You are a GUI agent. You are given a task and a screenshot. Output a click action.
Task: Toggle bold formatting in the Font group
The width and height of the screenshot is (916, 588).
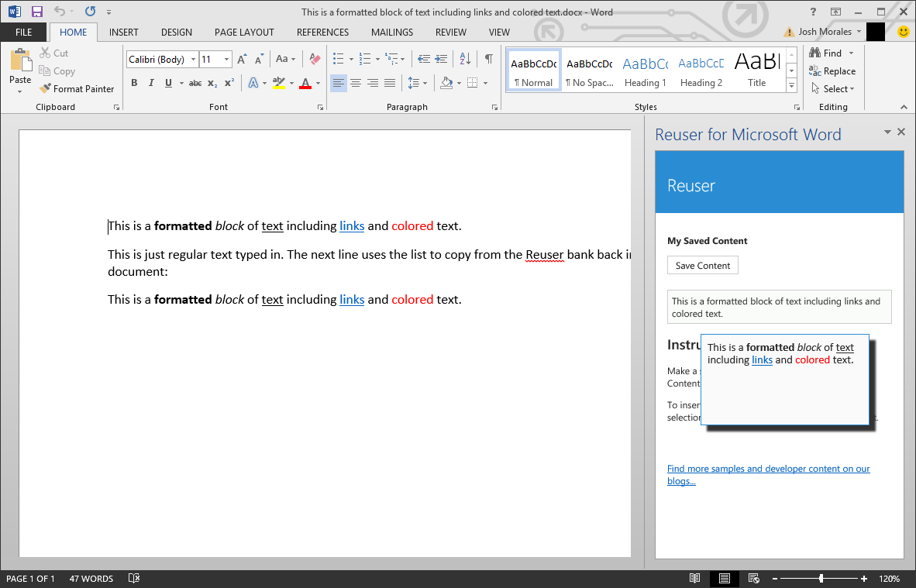click(x=134, y=82)
